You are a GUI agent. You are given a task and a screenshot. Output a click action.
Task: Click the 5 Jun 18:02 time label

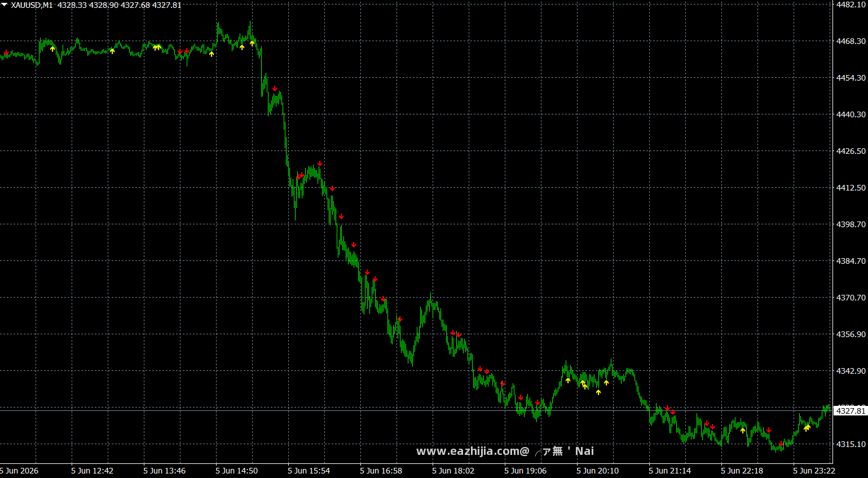click(453, 471)
